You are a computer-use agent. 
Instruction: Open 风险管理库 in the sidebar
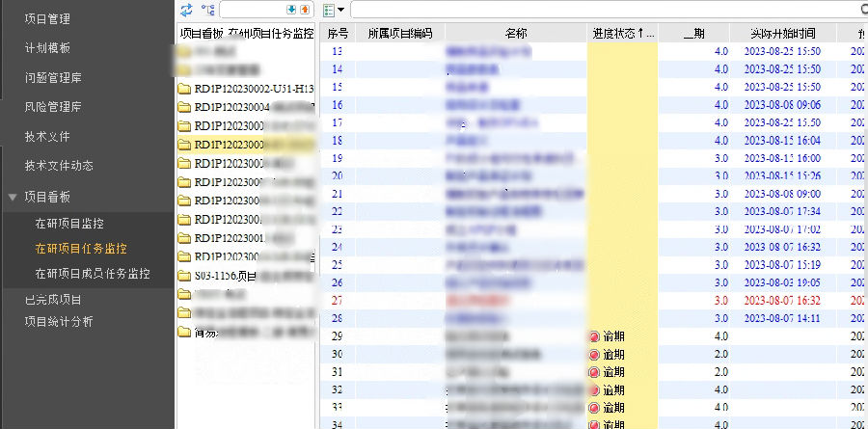click(53, 107)
